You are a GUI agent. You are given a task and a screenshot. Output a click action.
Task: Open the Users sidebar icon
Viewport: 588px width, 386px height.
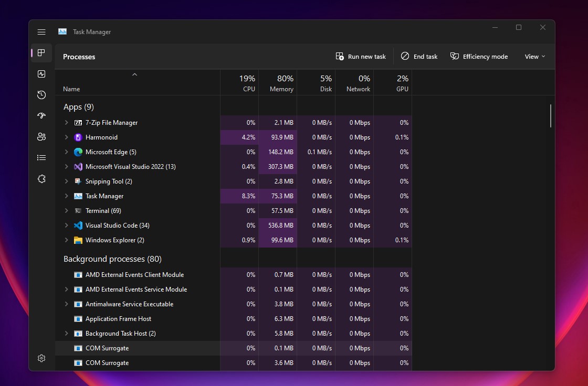pos(41,137)
